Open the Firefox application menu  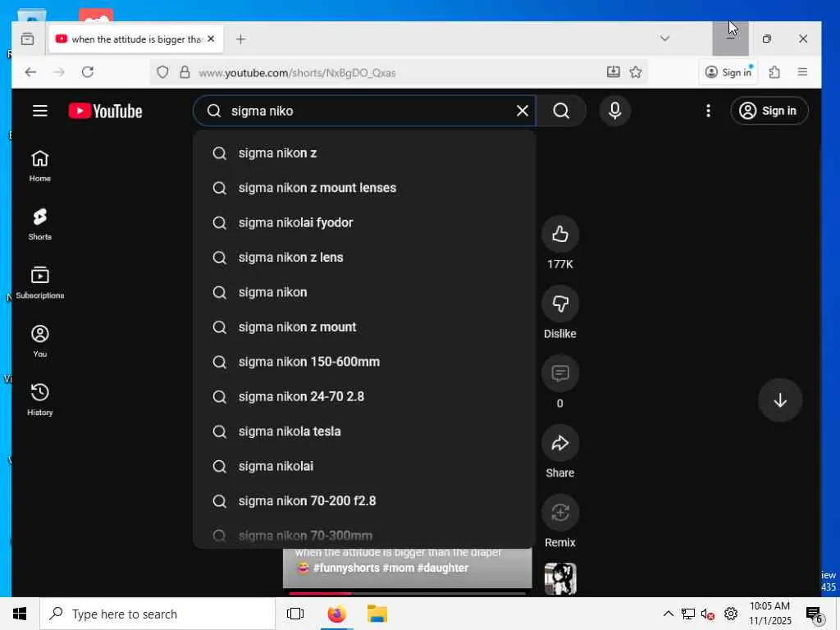[802, 72]
